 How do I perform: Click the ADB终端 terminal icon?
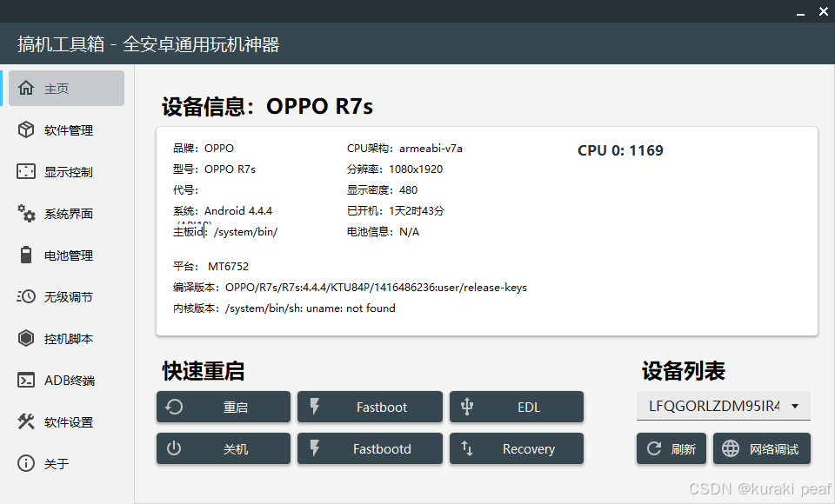coord(25,380)
